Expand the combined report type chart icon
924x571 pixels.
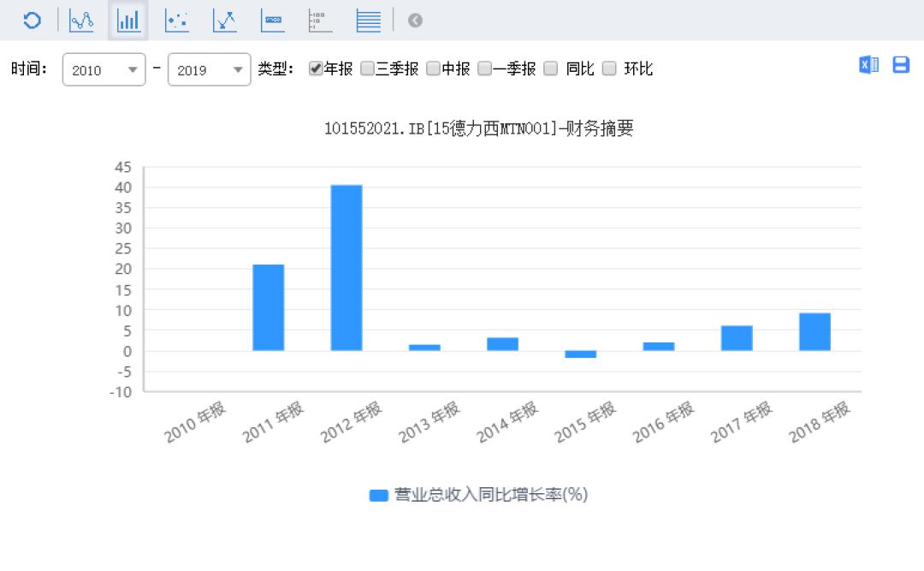[321, 20]
